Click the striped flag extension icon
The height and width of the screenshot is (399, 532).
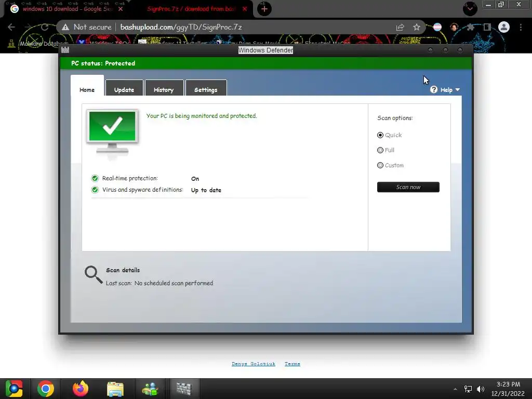437,27
